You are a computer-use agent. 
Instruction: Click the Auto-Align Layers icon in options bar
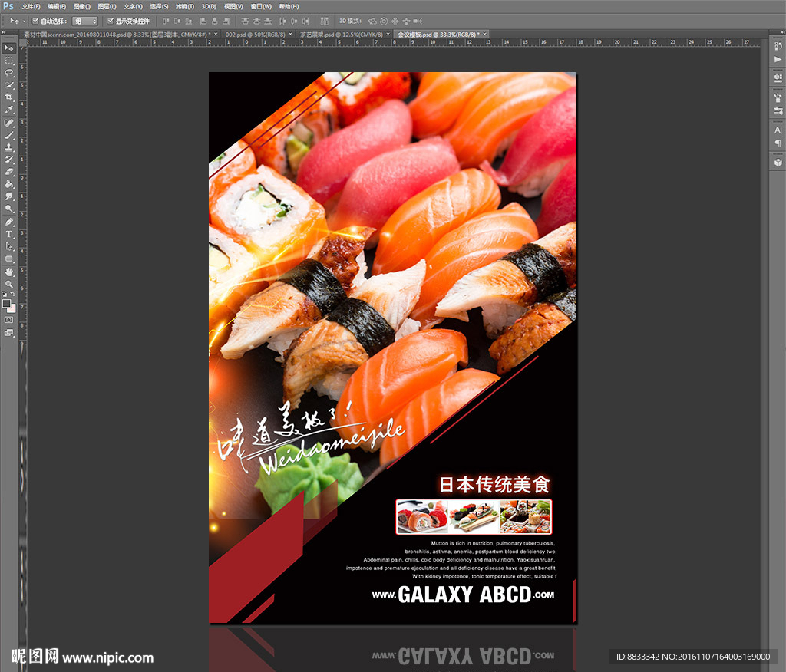pyautogui.click(x=325, y=21)
